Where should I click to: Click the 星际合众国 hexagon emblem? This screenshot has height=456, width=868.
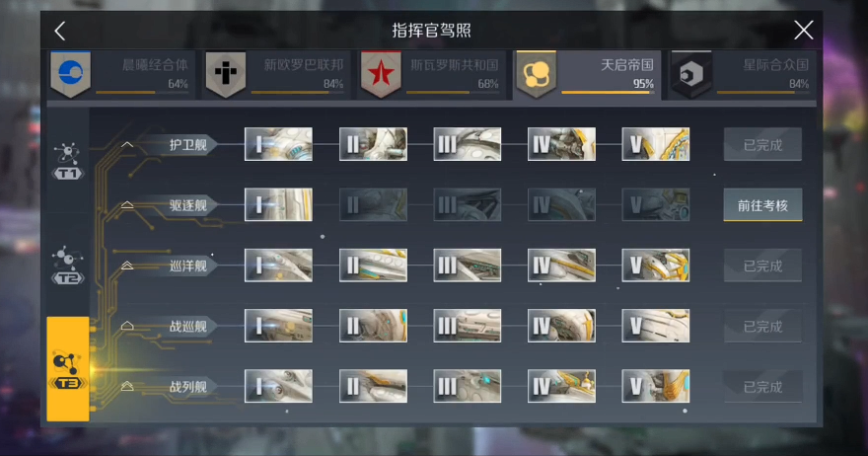pyautogui.click(x=691, y=74)
